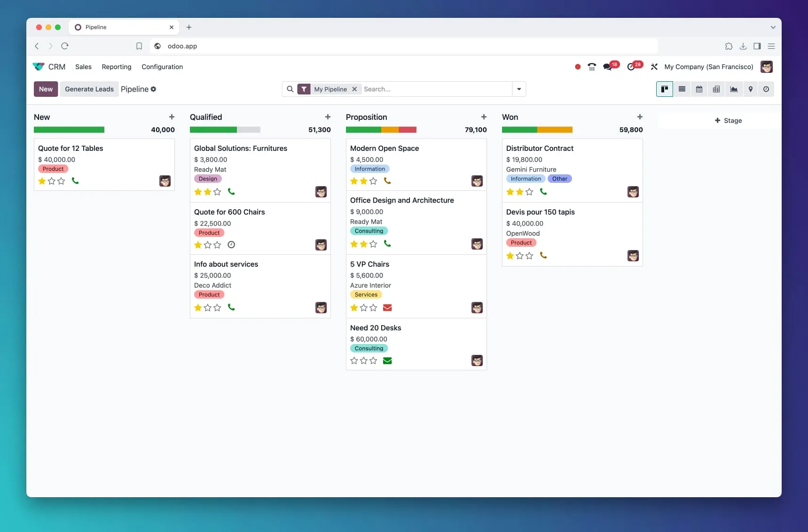Image resolution: width=808 pixels, height=532 pixels.
Task: Open Calendar view
Action: coord(699,89)
